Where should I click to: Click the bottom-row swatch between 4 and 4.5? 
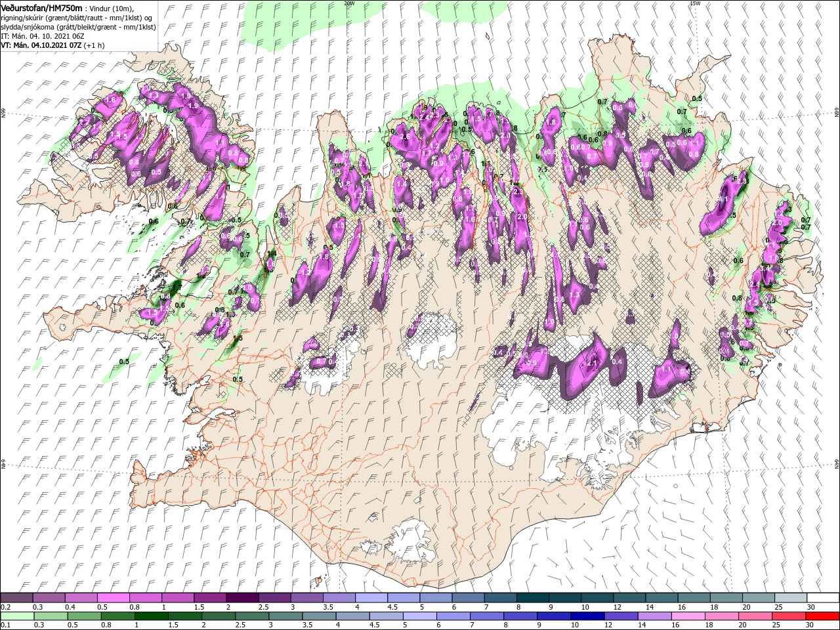(x=352, y=616)
